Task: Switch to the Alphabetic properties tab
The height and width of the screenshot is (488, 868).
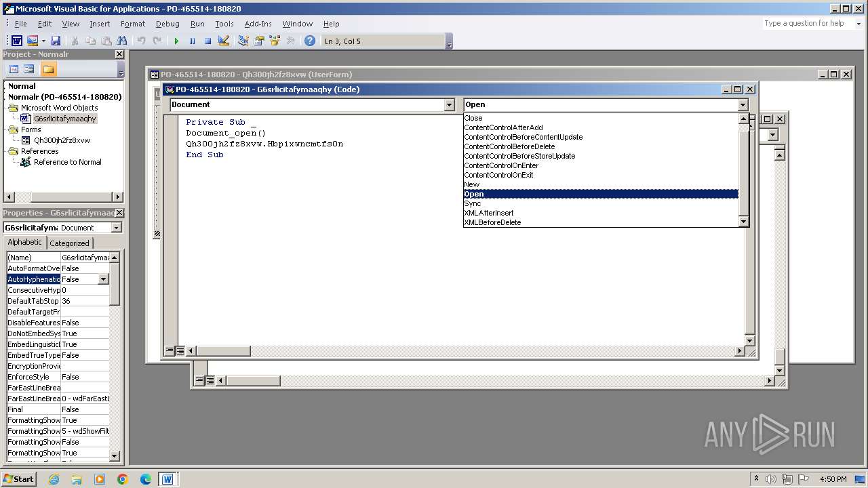Action: (24, 243)
